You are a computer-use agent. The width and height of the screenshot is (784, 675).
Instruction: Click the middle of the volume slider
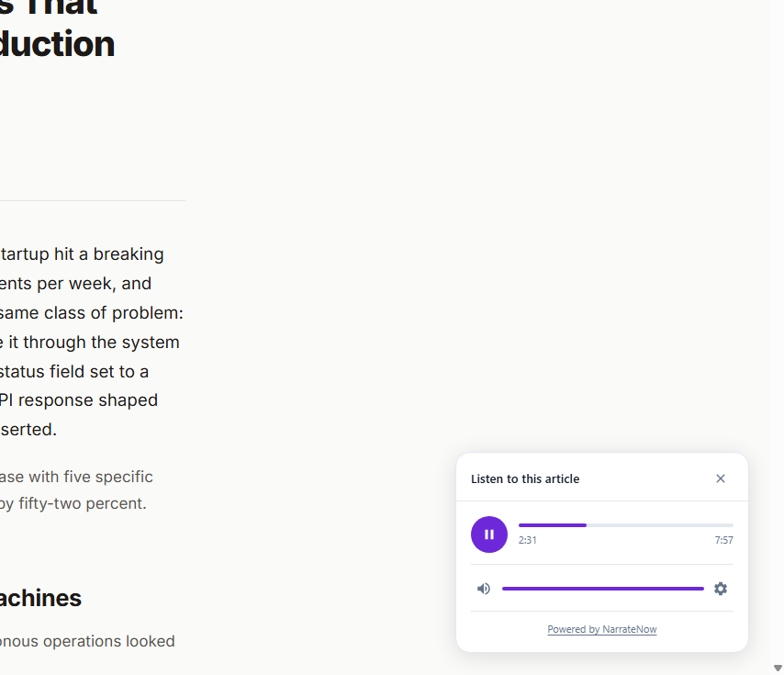click(x=603, y=589)
